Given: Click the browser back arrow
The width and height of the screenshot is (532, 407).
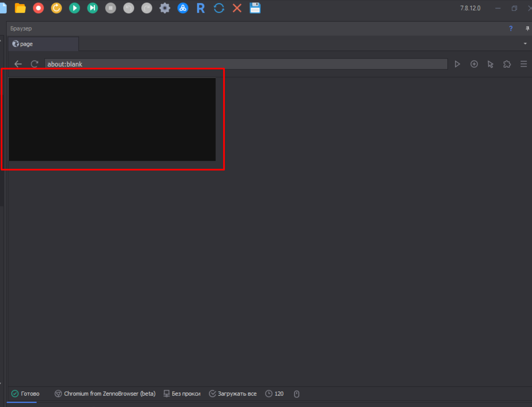Looking at the screenshot, I should pyautogui.click(x=18, y=64).
